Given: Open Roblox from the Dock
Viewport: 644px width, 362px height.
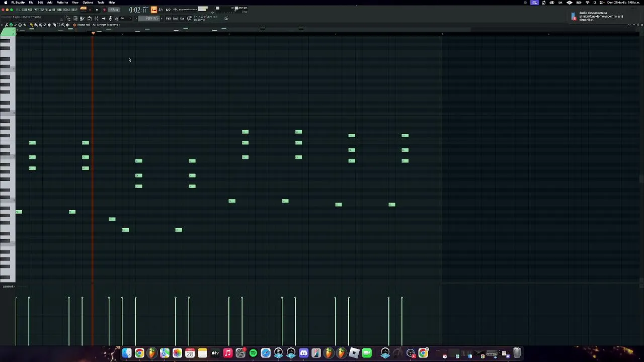Looking at the screenshot, I should pos(354,353).
